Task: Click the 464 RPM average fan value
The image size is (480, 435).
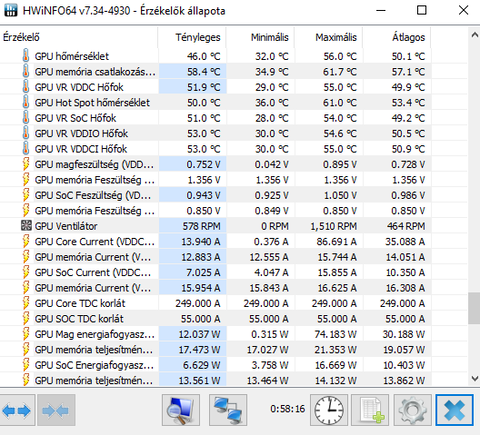Action: coord(406,226)
